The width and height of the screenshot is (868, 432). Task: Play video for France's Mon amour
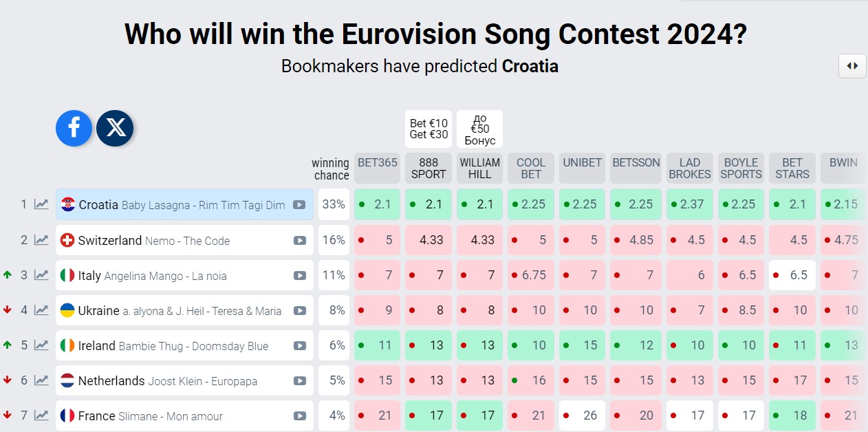tap(299, 415)
